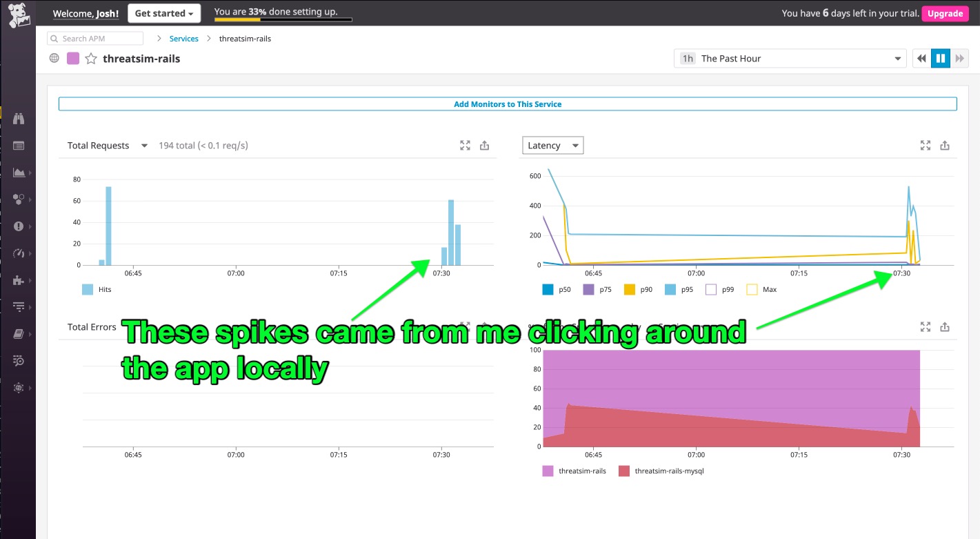Expand the time-spent graph to fullscreen

(926, 327)
